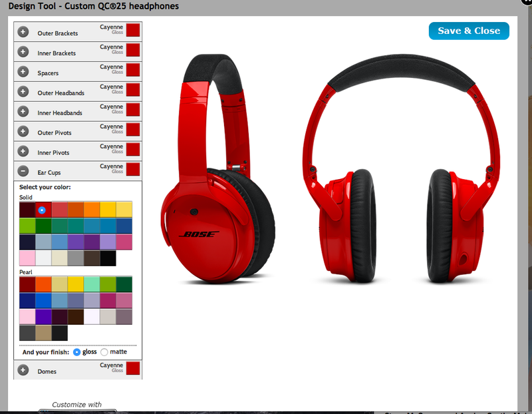Select the pearl magenta swatch
532x414 pixels.
108,301
